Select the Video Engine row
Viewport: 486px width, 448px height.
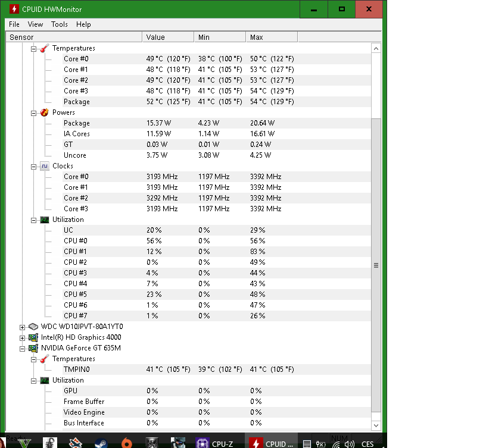pyautogui.click(x=216, y=412)
